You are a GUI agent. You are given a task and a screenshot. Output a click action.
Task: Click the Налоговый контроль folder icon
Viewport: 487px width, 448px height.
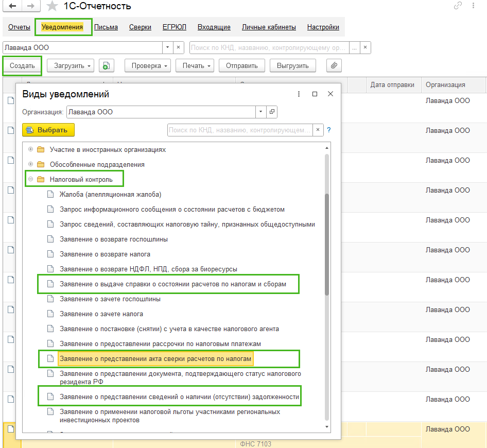click(x=41, y=179)
